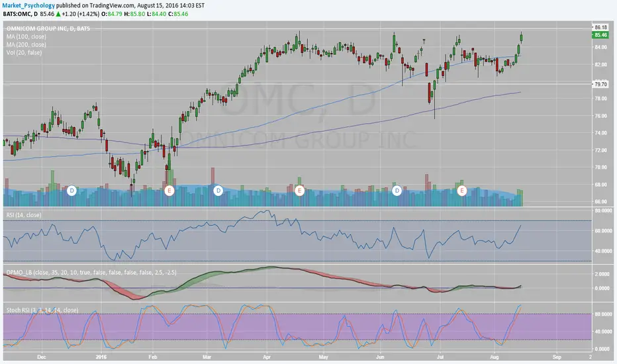Click the December dividend D marker
The width and height of the screenshot is (617, 364).
coord(71,191)
